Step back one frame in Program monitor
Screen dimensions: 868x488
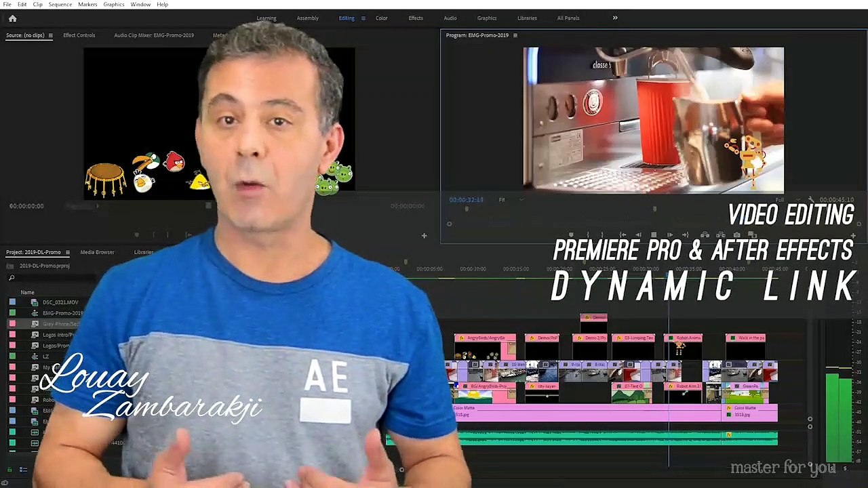point(637,235)
